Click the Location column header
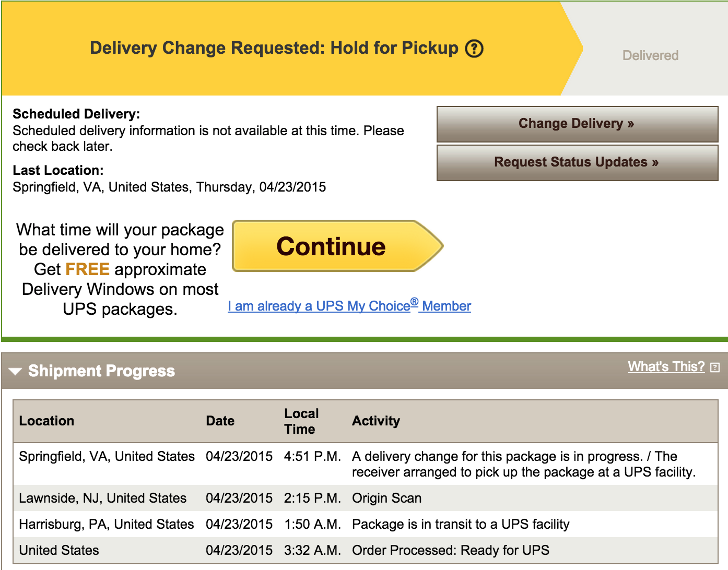The image size is (728, 570). [x=46, y=421]
